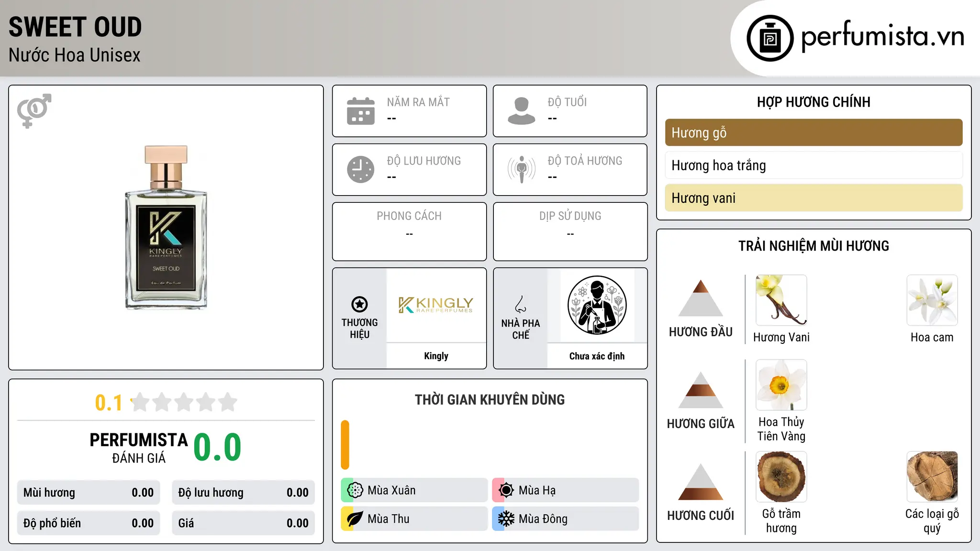This screenshot has height=551, width=980.
Task: Click the Hương cuối pyramid icon
Action: pyautogui.click(x=701, y=482)
